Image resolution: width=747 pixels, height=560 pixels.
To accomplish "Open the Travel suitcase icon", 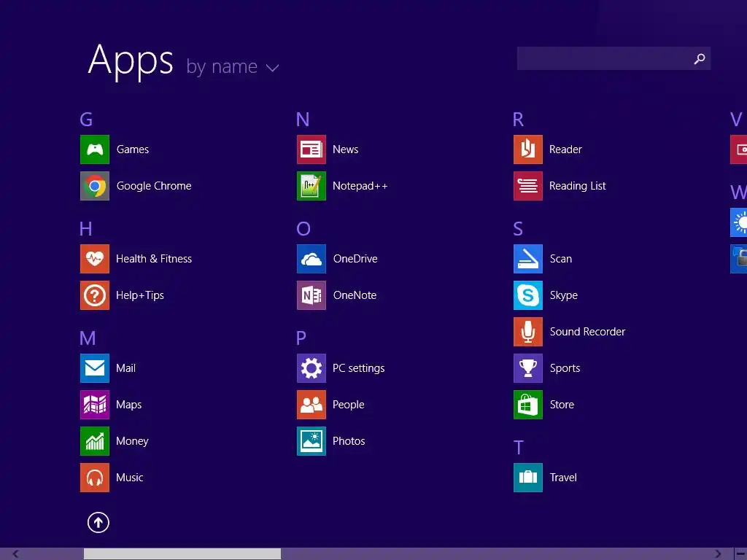I will (528, 478).
